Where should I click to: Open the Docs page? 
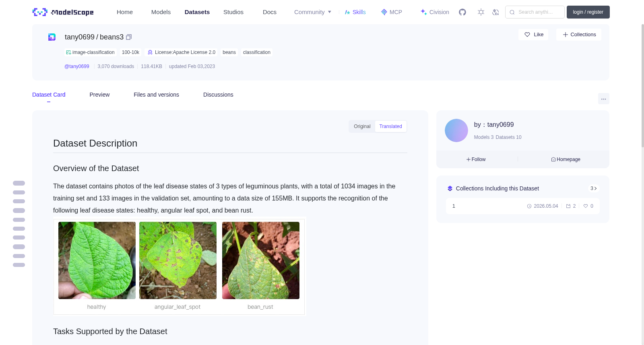pyautogui.click(x=270, y=12)
